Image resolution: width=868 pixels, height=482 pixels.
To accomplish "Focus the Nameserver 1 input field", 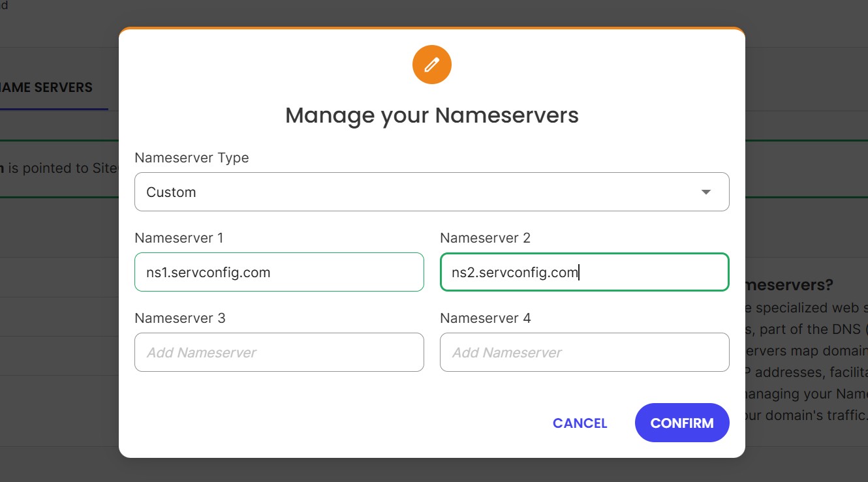I will (279, 272).
